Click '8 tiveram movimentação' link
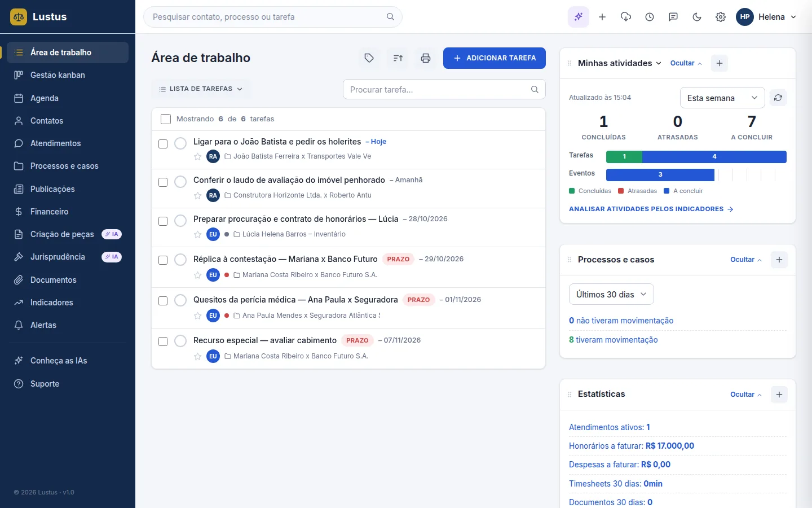 614,340
